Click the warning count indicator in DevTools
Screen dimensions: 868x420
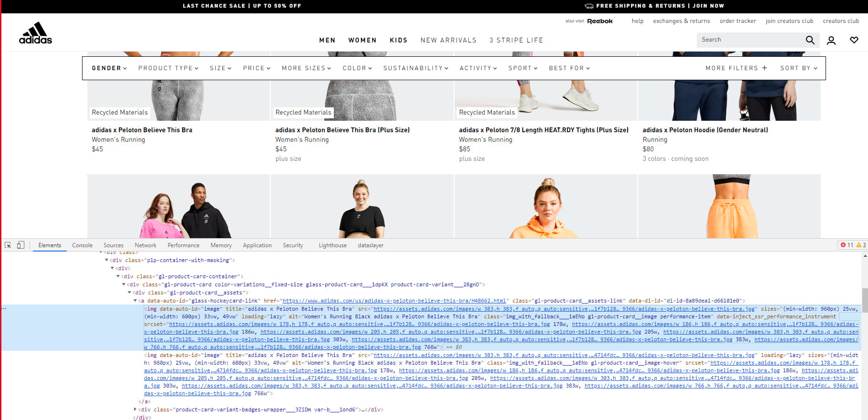tap(861, 245)
